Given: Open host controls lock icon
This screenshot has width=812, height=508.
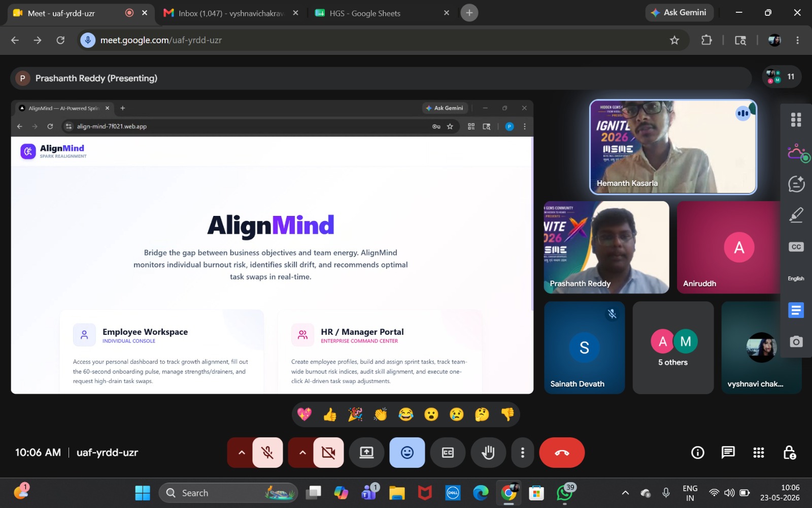Looking at the screenshot, I should 789,453.
